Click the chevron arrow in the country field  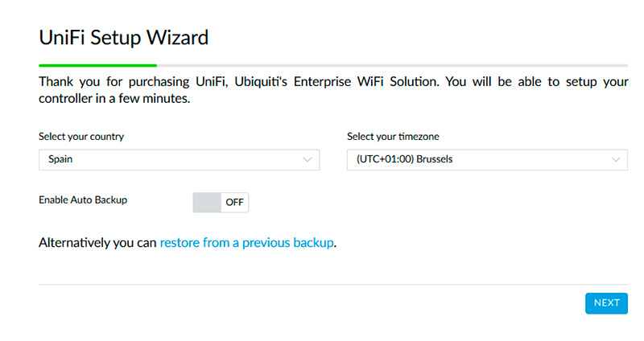(308, 159)
